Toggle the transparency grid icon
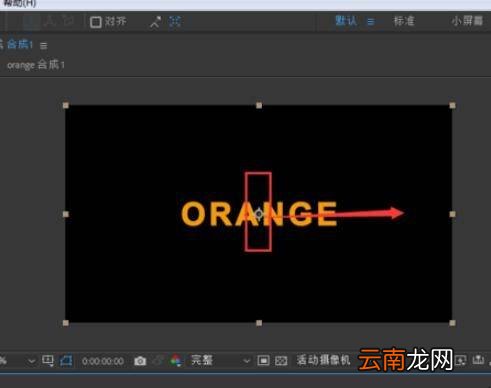 tap(281, 361)
